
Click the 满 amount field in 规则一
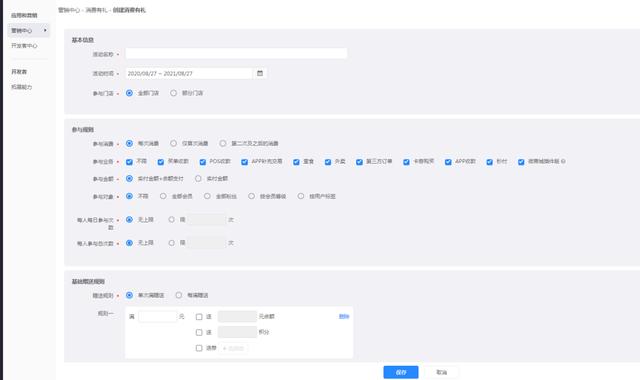tap(158, 316)
